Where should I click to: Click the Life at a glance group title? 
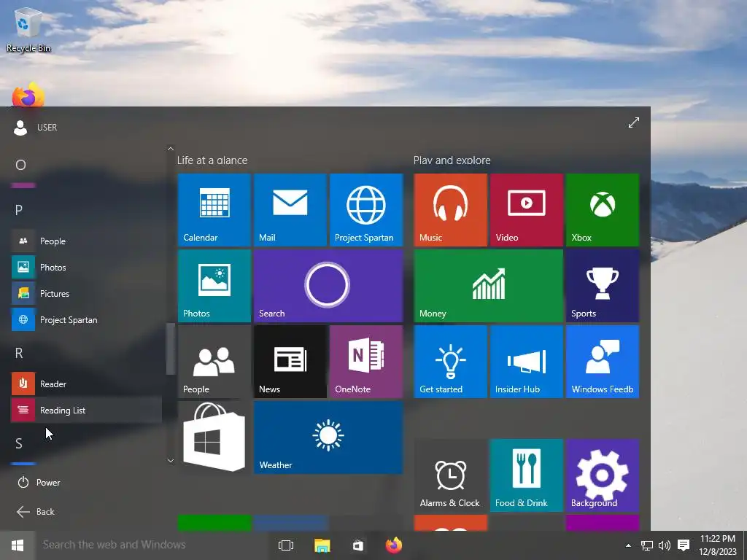(x=212, y=160)
